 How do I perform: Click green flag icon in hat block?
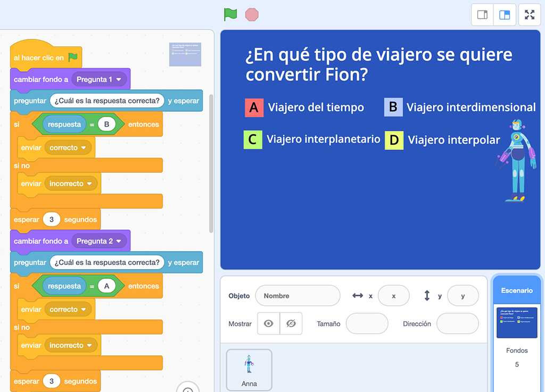73,57
